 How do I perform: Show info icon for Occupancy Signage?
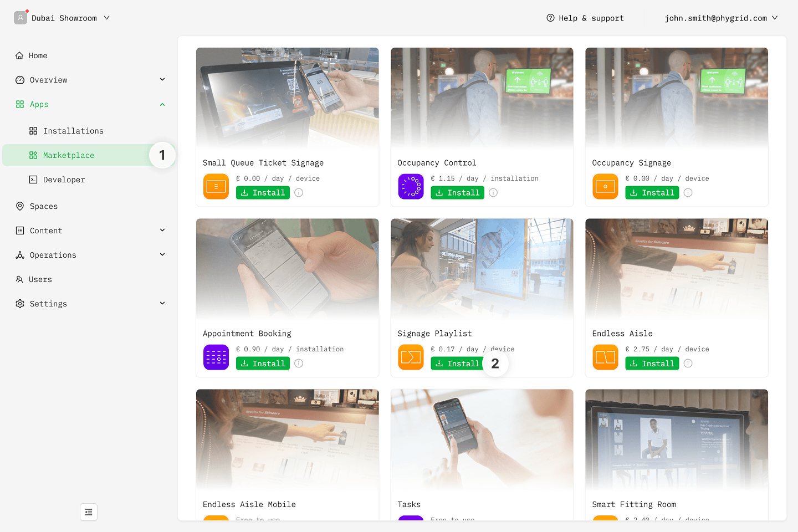point(688,193)
